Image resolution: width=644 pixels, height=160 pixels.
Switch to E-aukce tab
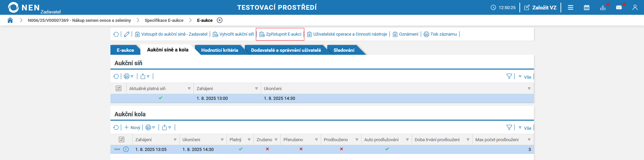point(125,50)
